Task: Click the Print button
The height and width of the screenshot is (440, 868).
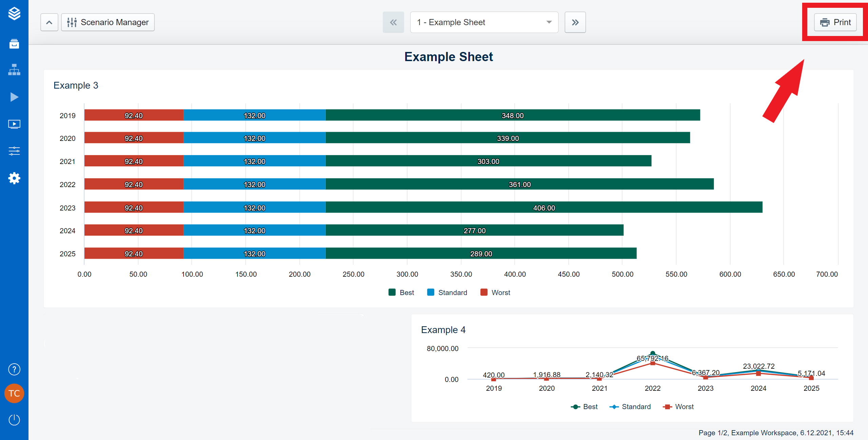Action: pos(835,22)
